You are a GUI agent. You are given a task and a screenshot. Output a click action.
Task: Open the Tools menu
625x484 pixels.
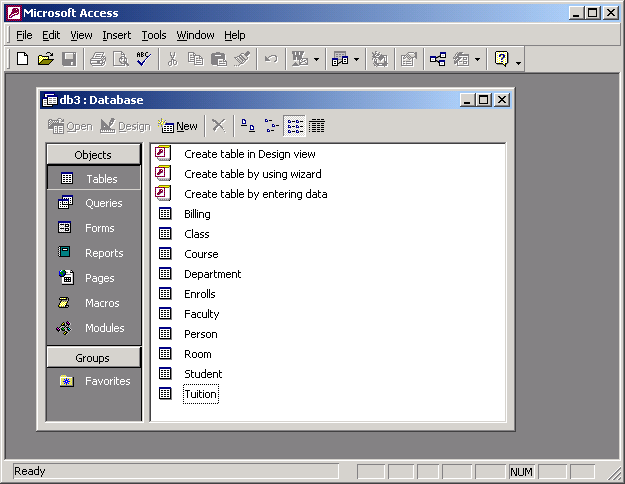point(153,35)
